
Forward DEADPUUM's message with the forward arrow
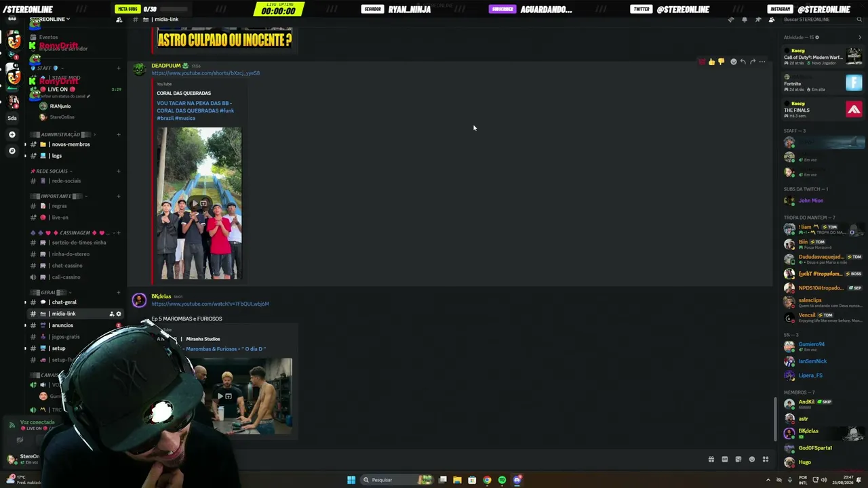[x=752, y=62]
